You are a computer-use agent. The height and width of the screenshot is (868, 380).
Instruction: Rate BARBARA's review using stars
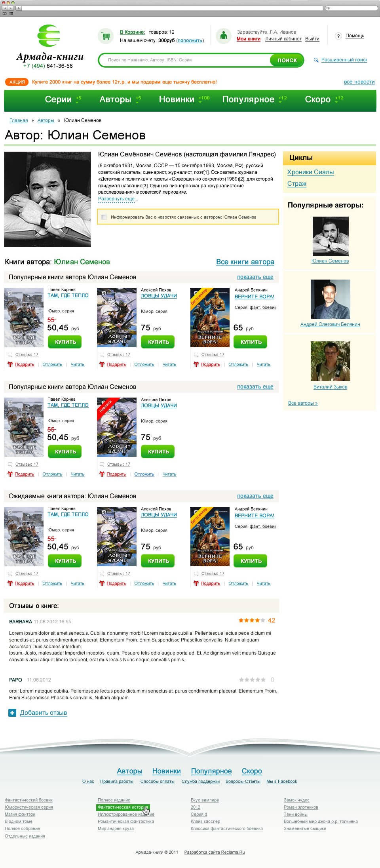click(x=252, y=621)
